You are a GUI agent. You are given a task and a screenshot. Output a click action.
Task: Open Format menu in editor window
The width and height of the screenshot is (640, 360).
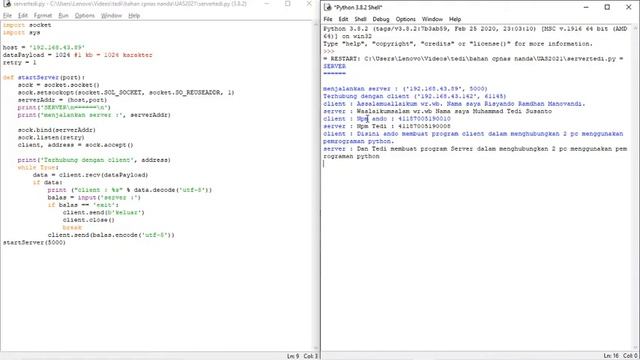point(43,16)
